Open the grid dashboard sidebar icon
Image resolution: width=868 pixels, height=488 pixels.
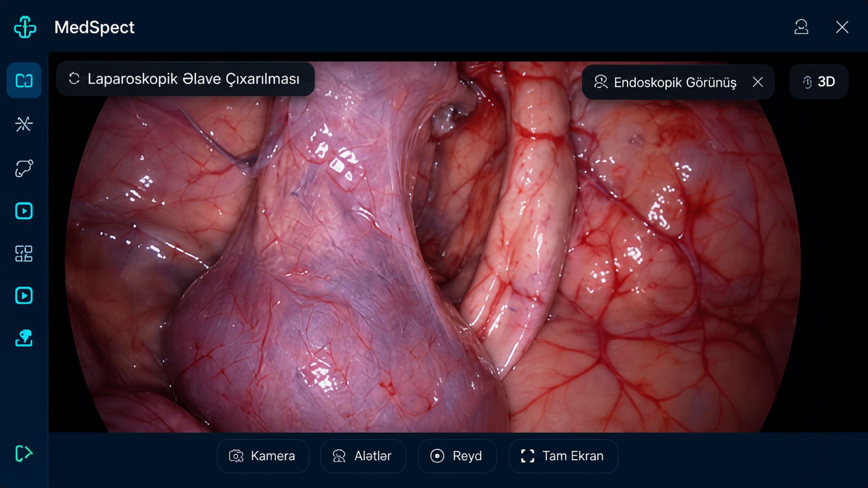[x=24, y=253]
